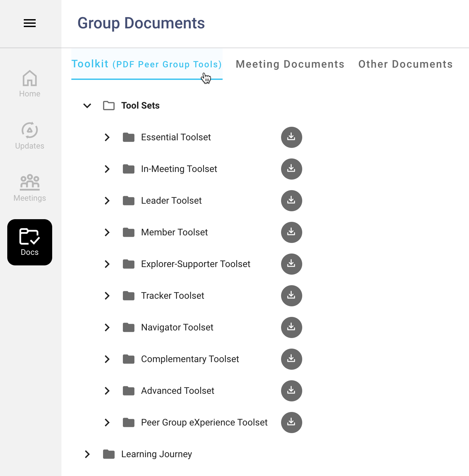
Task: Go to Home in sidebar
Action: click(x=30, y=84)
